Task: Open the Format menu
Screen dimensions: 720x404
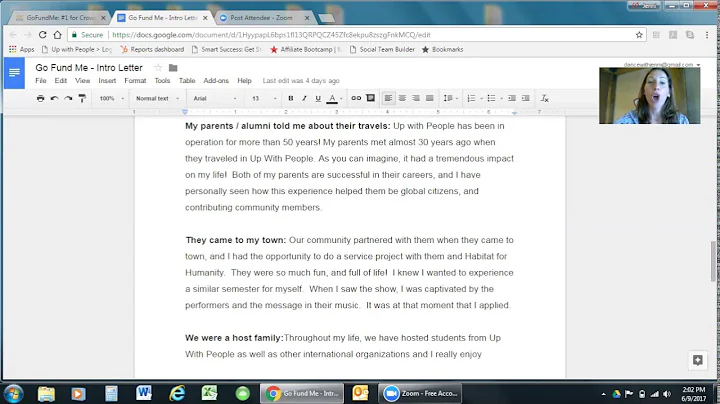Action: point(135,81)
